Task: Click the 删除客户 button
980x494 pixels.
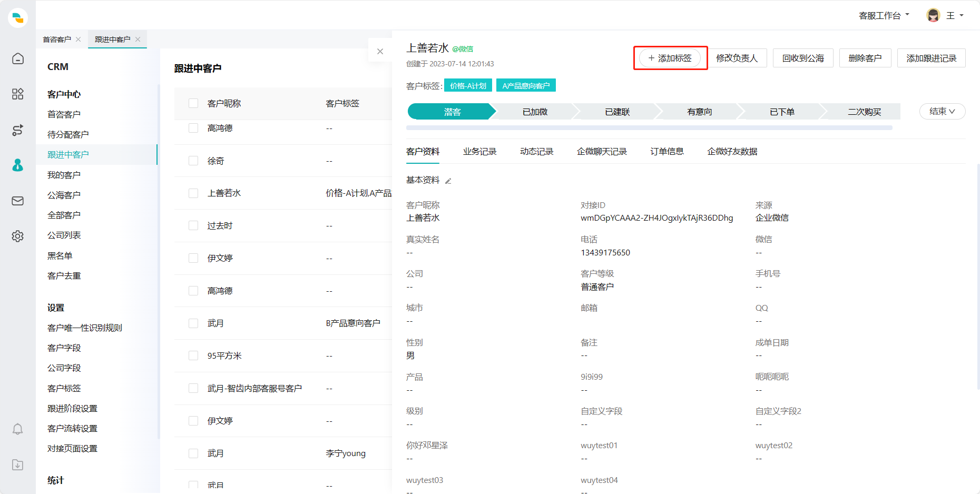Action: coord(865,58)
